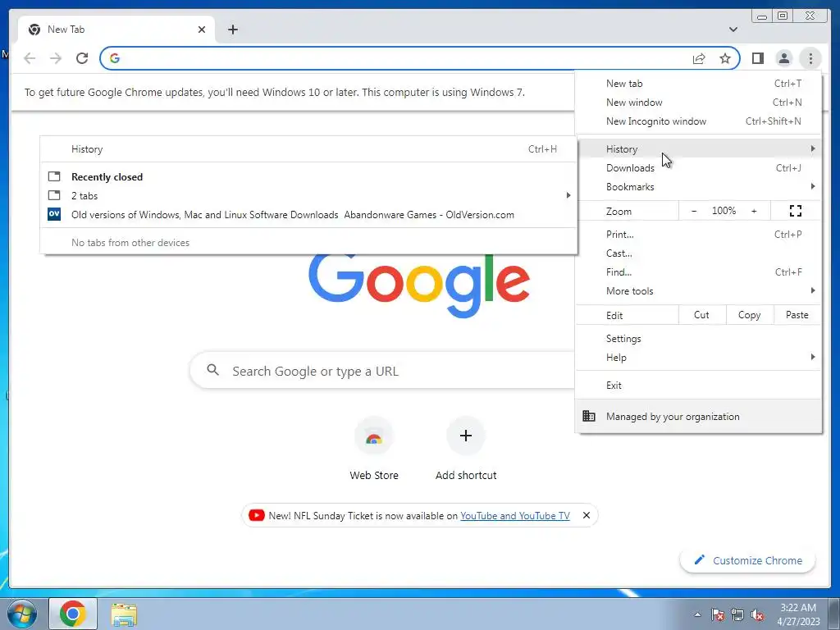
Task: Click the Customize Chrome button
Action: pyautogui.click(x=748, y=560)
